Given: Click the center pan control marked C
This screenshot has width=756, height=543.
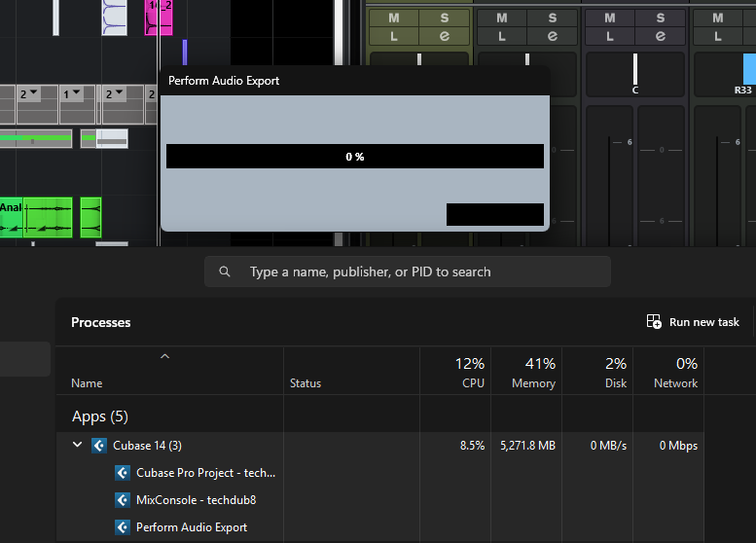Looking at the screenshot, I should coord(635,74).
